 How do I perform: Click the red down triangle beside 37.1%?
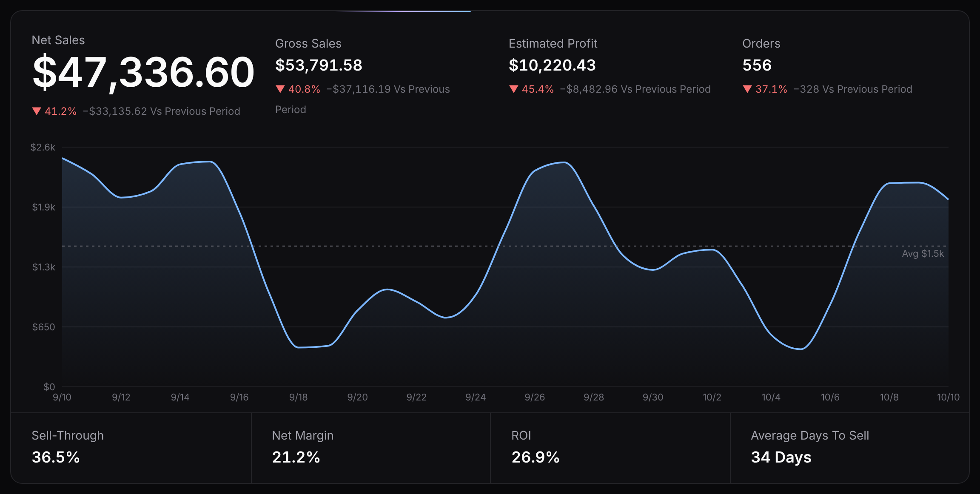click(x=747, y=89)
